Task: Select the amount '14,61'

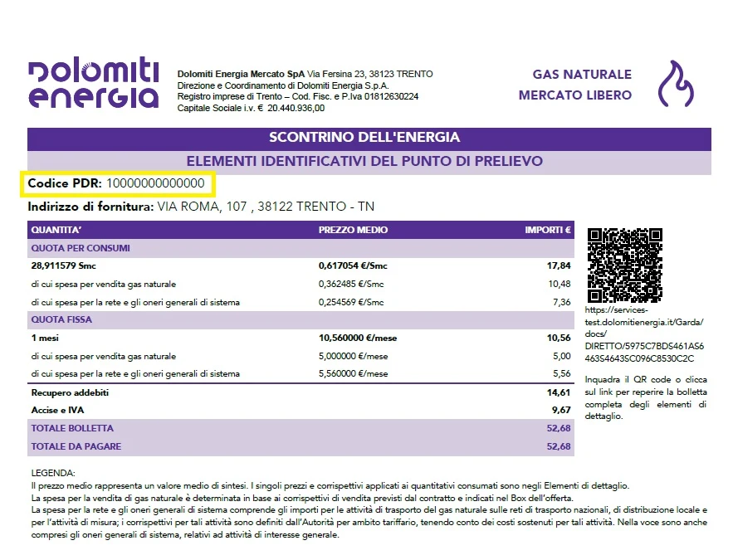Action: pyautogui.click(x=559, y=392)
